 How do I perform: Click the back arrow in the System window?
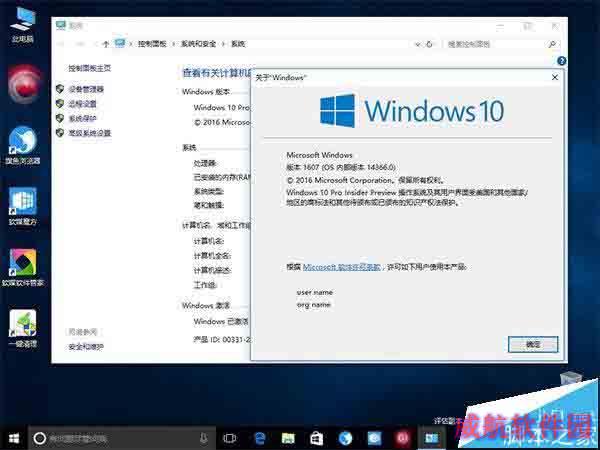coord(61,44)
